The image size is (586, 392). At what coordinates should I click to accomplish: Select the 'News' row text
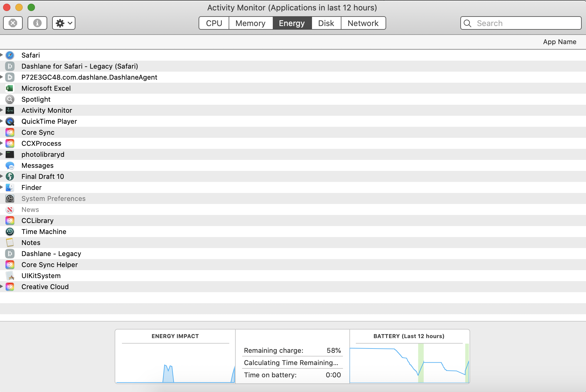click(x=30, y=209)
